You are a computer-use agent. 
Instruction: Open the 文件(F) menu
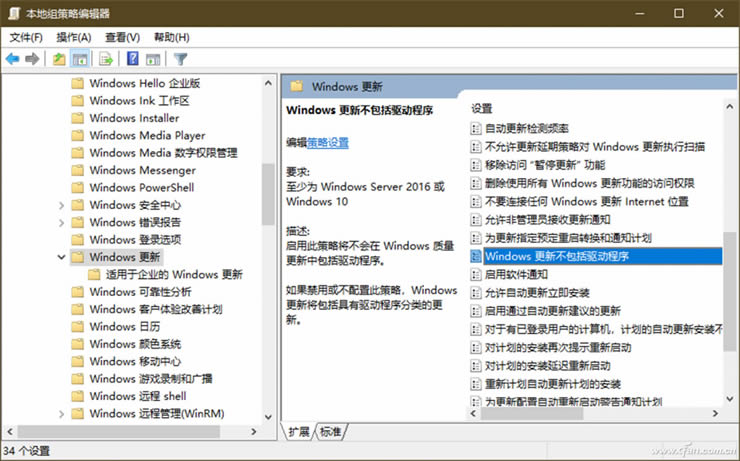pos(26,37)
